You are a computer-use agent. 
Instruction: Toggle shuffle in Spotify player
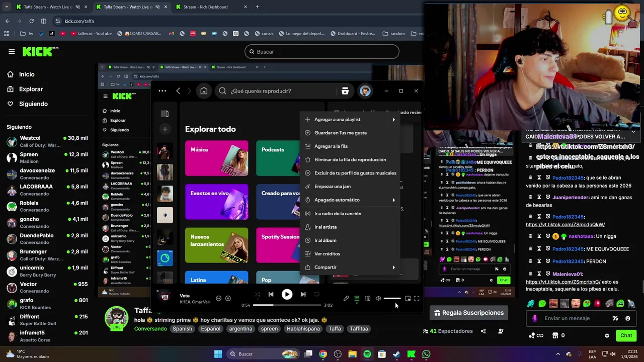tap(257, 295)
